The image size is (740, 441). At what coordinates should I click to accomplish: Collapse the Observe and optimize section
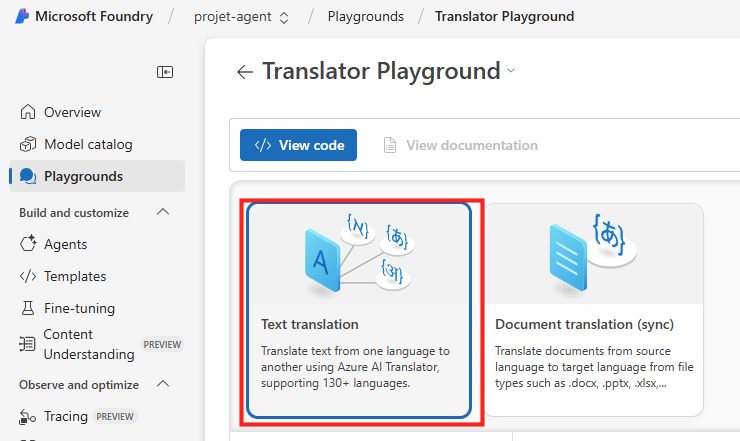pos(164,384)
